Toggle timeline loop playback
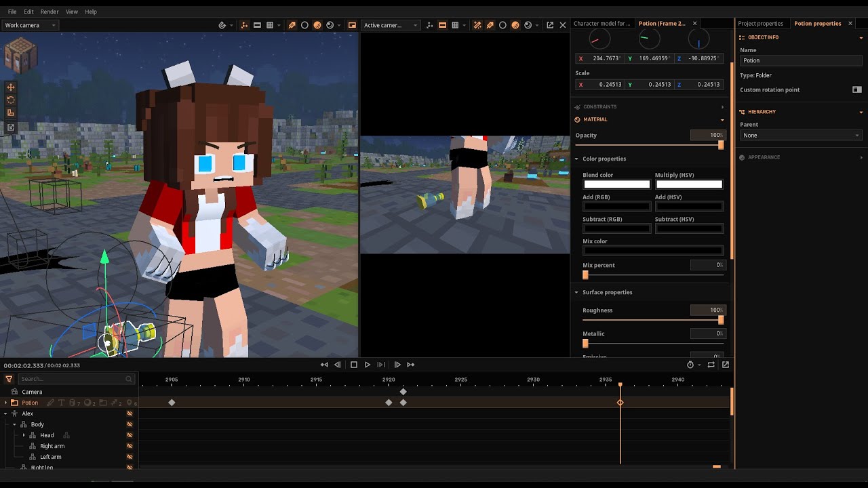This screenshot has height=488, width=868. tap(711, 365)
